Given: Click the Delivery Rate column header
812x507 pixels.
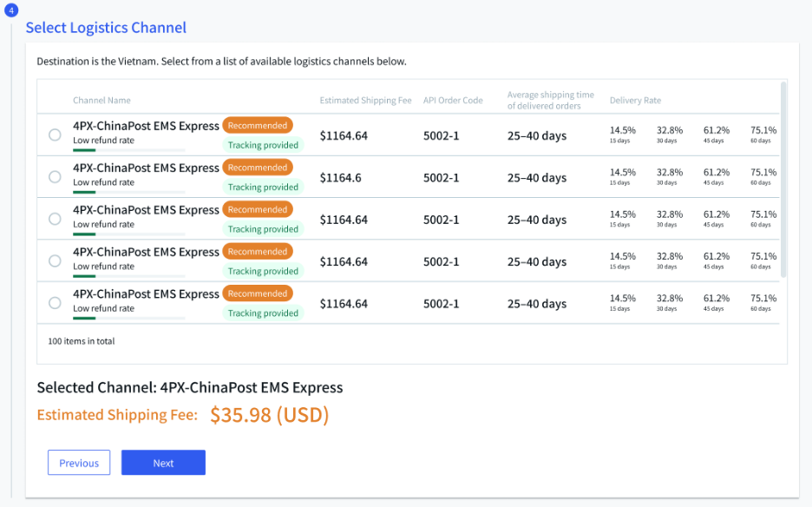Looking at the screenshot, I should coord(635,101).
